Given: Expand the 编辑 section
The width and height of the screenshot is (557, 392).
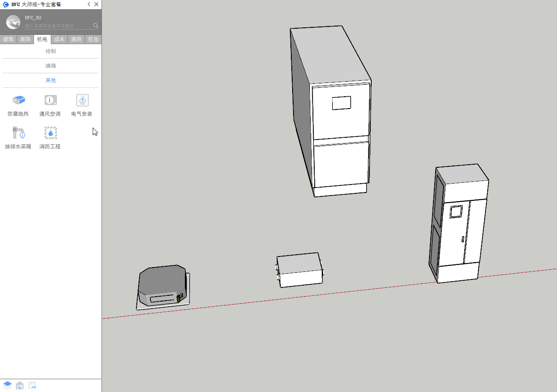Looking at the screenshot, I should [x=50, y=66].
